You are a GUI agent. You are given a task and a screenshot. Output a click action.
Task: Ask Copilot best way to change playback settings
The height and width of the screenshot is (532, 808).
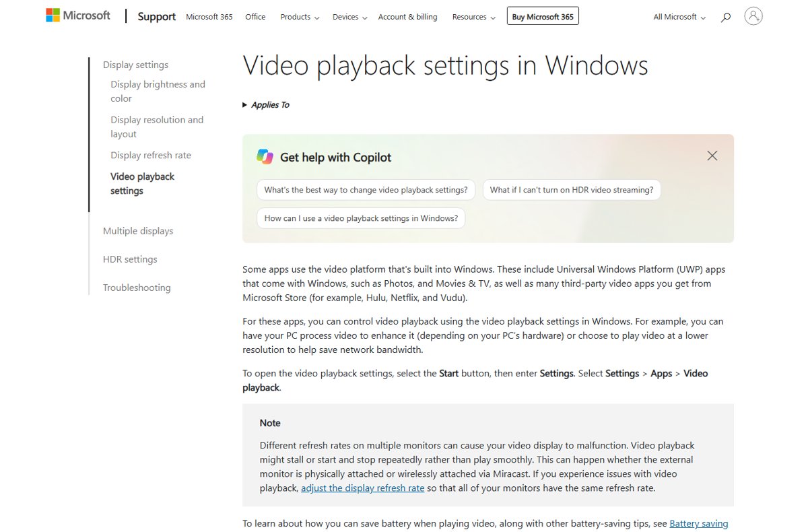[366, 190]
